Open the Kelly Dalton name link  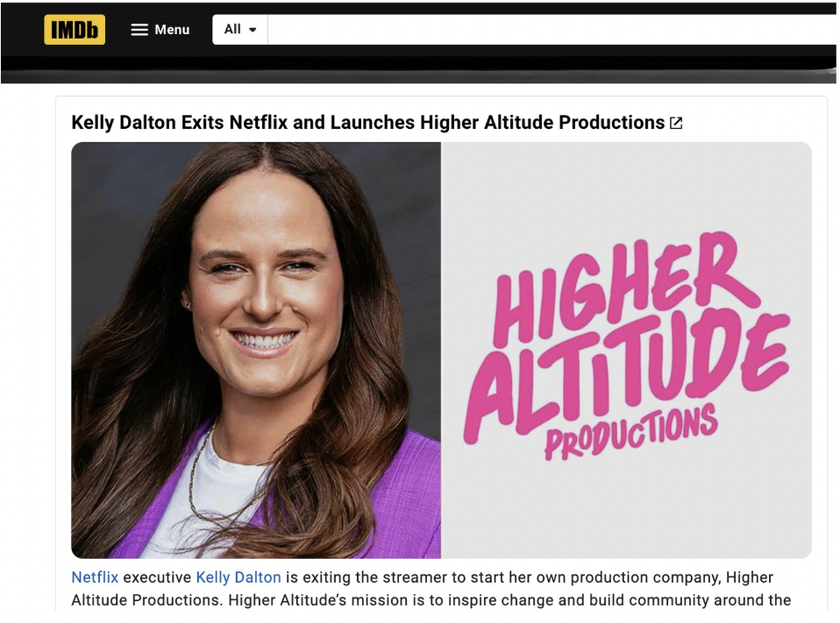(238, 577)
